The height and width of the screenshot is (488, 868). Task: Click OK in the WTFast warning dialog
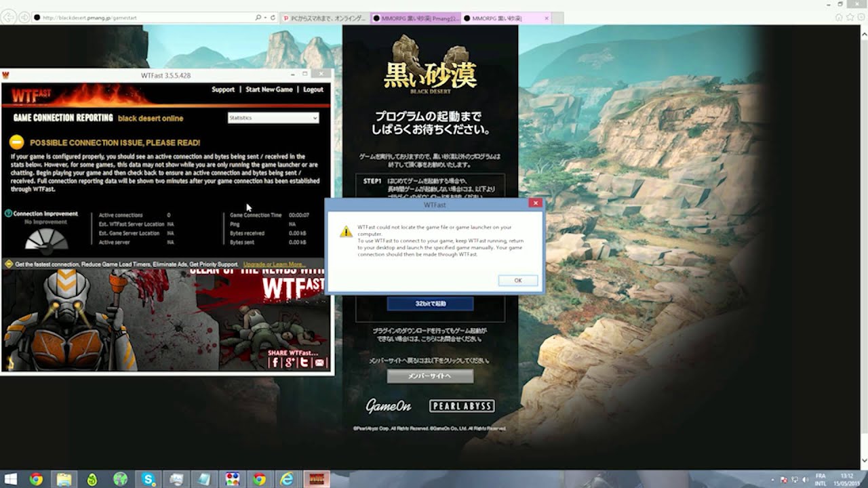(x=517, y=280)
